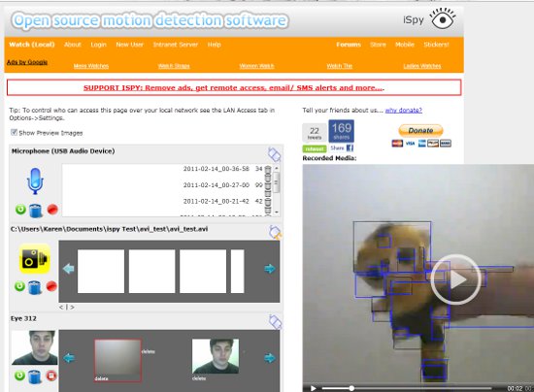Click the yellow camera icon for avi_test.avi
The height and width of the screenshot is (392, 534).
(x=34, y=259)
